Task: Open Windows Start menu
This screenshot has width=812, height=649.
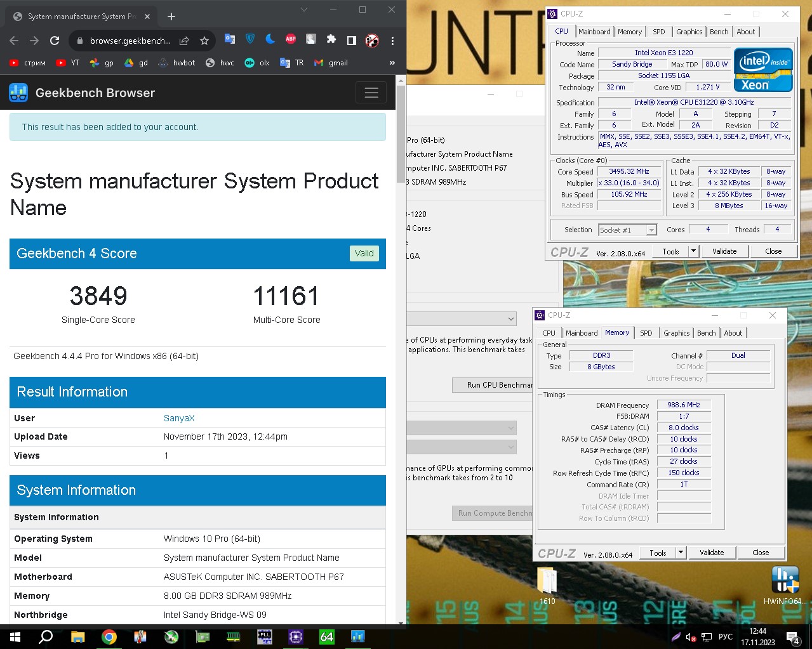Action: pos(15,636)
